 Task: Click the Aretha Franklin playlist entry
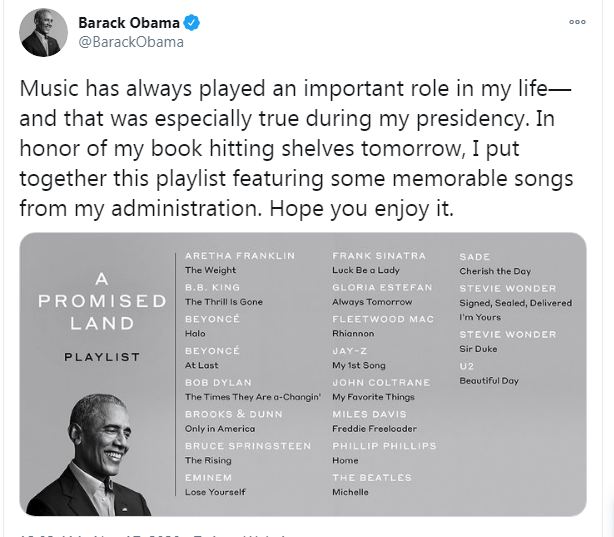(240, 263)
